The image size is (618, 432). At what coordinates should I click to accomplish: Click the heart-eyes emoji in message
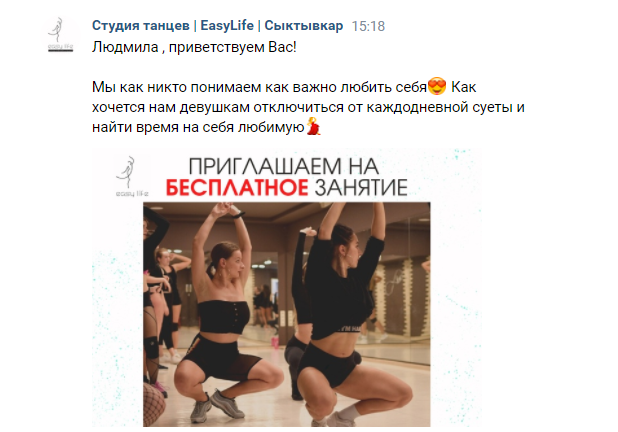pos(437,86)
